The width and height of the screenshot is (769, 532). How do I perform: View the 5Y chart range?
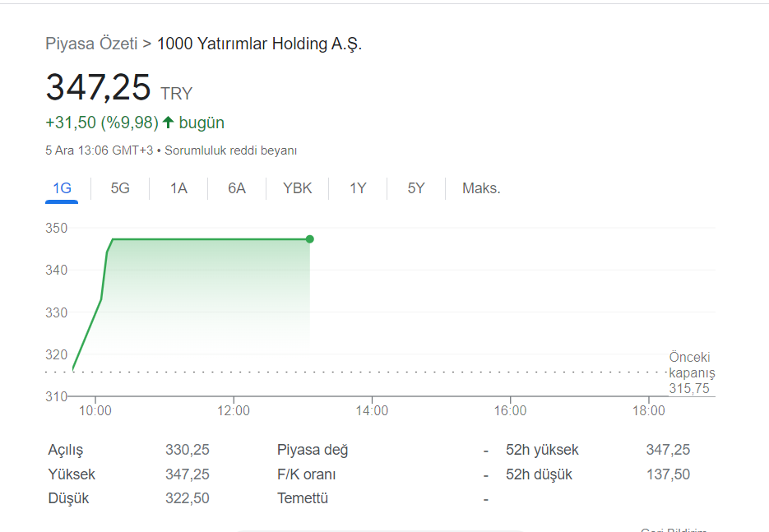point(416,188)
